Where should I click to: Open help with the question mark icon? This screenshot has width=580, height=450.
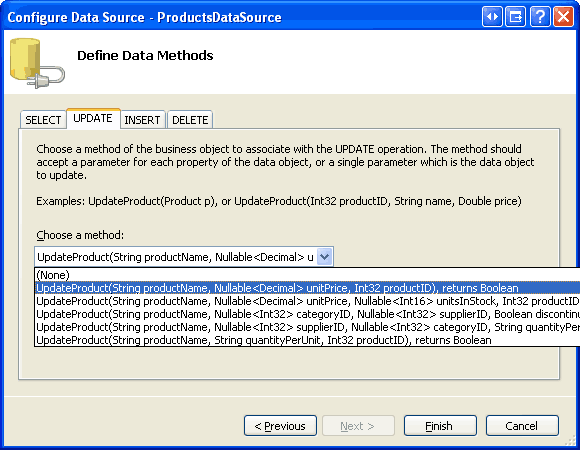(540, 17)
